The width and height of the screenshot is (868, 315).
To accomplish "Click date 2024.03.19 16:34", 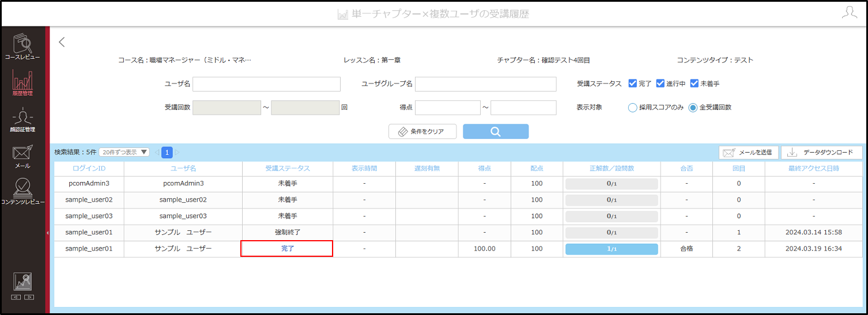I will pyautogui.click(x=814, y=249).
